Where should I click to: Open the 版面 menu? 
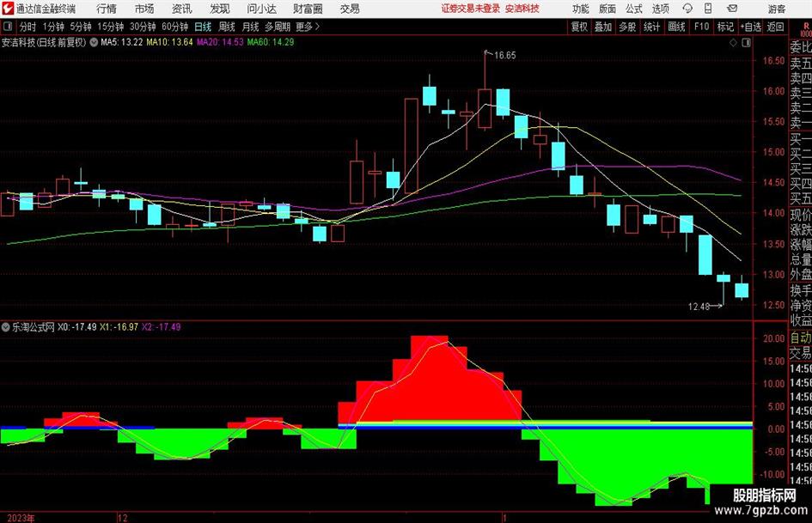607,9
